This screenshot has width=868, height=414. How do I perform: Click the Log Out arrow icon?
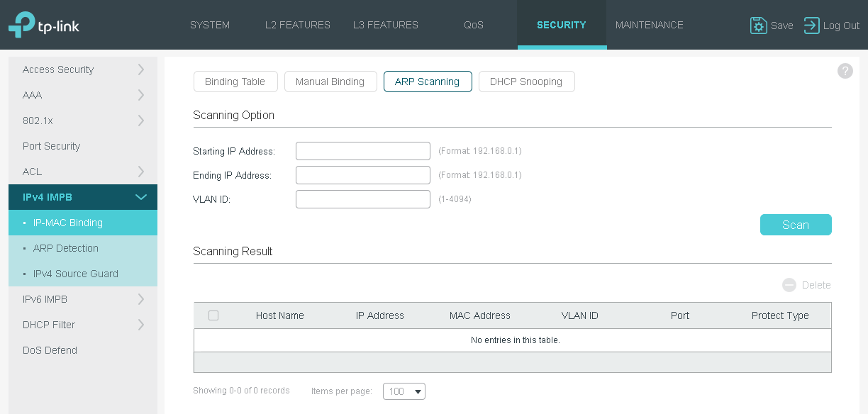811,26
